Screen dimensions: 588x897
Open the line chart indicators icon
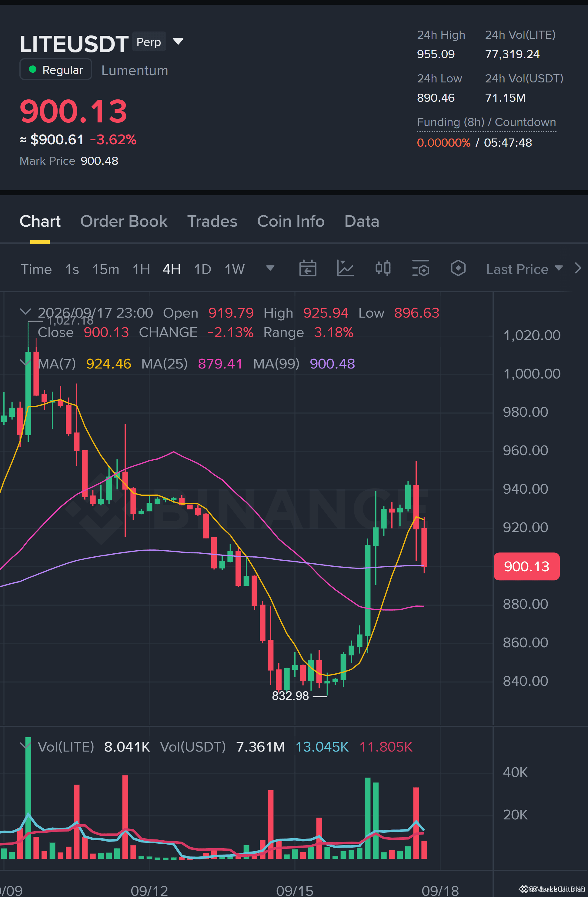click(x=345, y=268)
